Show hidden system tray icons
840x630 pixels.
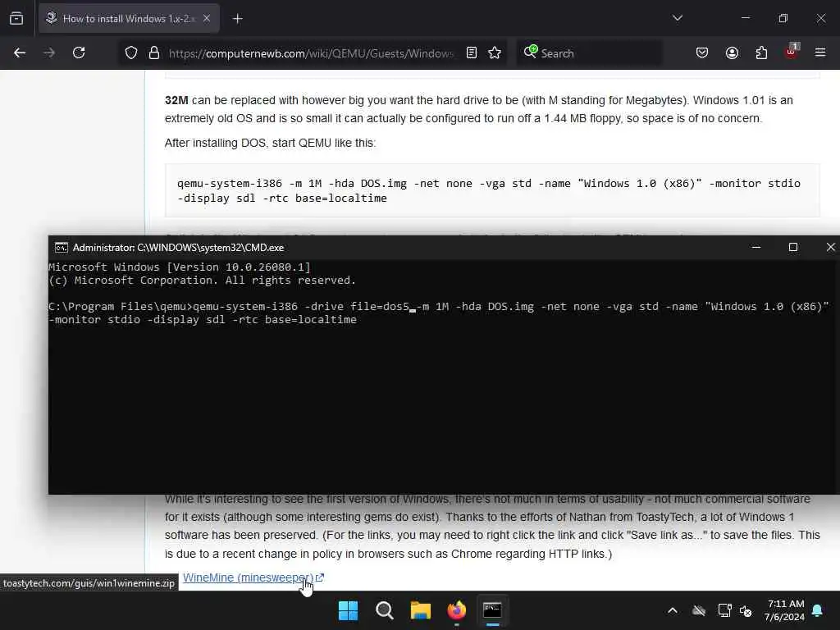pos(673,610)
